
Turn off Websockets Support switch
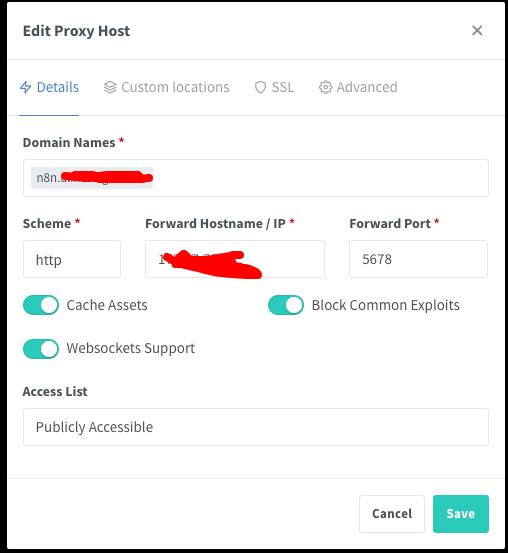click(41, 349)
